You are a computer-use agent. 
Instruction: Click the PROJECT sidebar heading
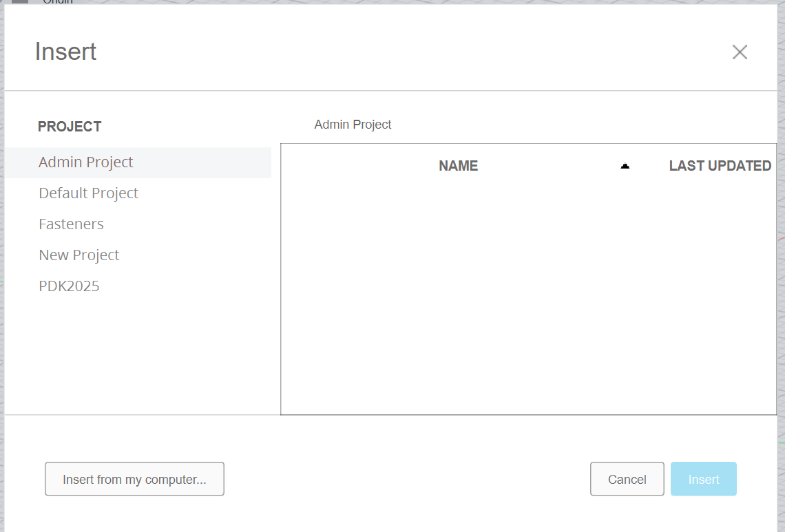70,127
